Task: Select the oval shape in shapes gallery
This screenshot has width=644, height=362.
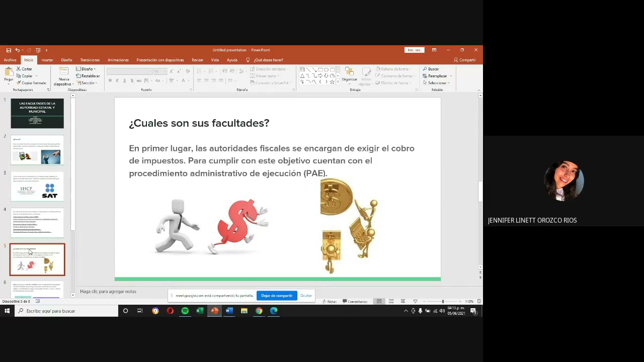Action: pyautogui.click(x=326, y=69)
